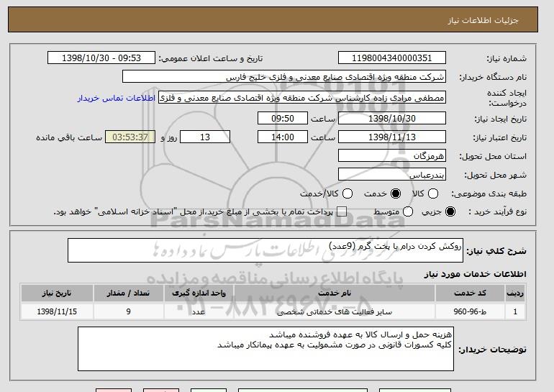
Task: Click the تاریخ نیاز column header
Action: (57, 293)
